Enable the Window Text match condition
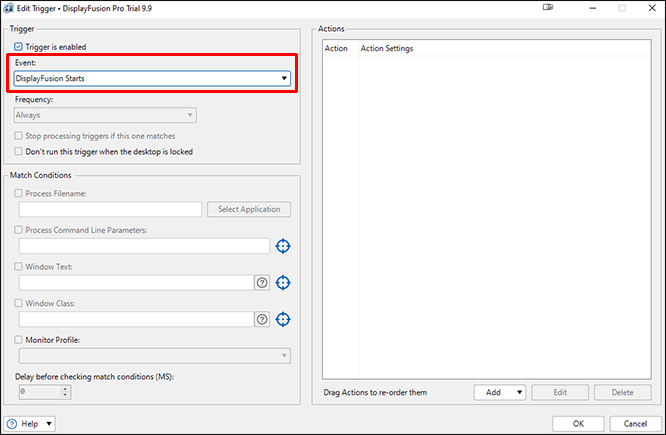This screenshot has height=435, width=666. point(18,266)
